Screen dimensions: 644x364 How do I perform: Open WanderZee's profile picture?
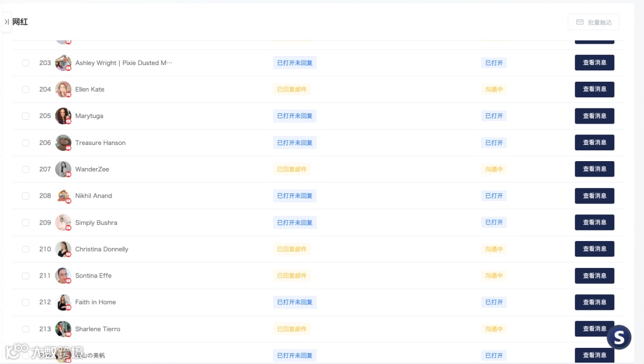coord(63,169)
